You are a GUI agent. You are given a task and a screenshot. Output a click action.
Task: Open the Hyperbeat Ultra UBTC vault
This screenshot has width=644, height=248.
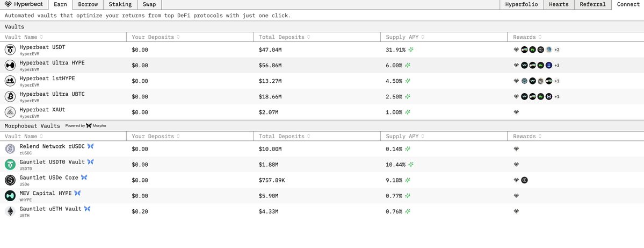(322, 97)
